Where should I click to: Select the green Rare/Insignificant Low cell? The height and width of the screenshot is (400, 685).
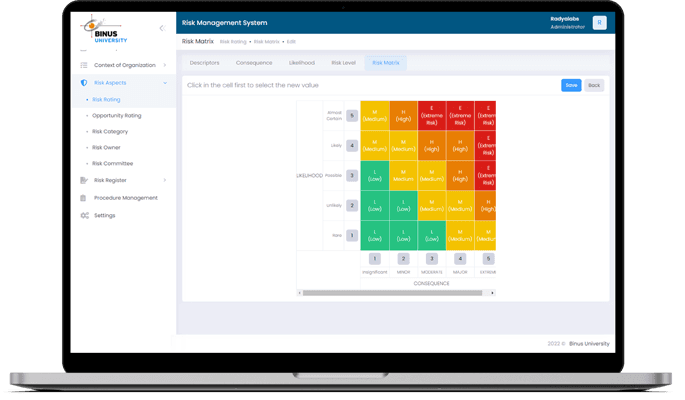point(374,235)
